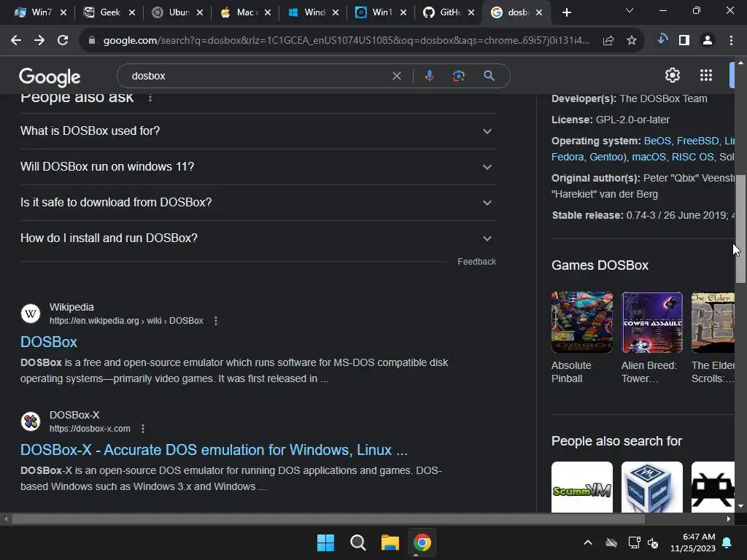Open the clock and date display

693,542
